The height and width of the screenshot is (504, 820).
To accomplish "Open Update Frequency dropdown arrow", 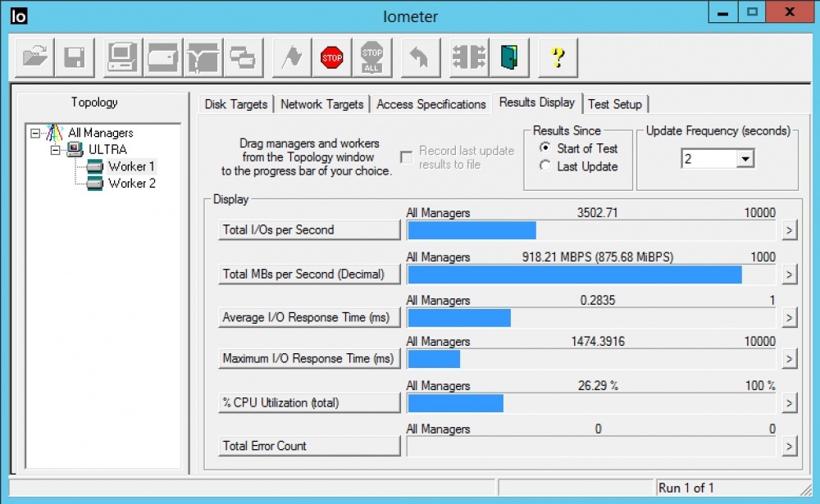I will (745, 158).
